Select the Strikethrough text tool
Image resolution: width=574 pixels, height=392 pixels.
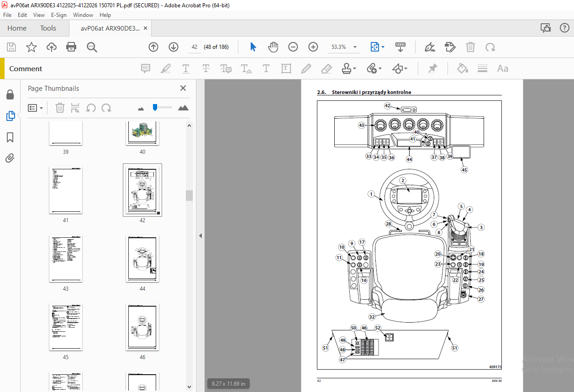click(206, 69)
